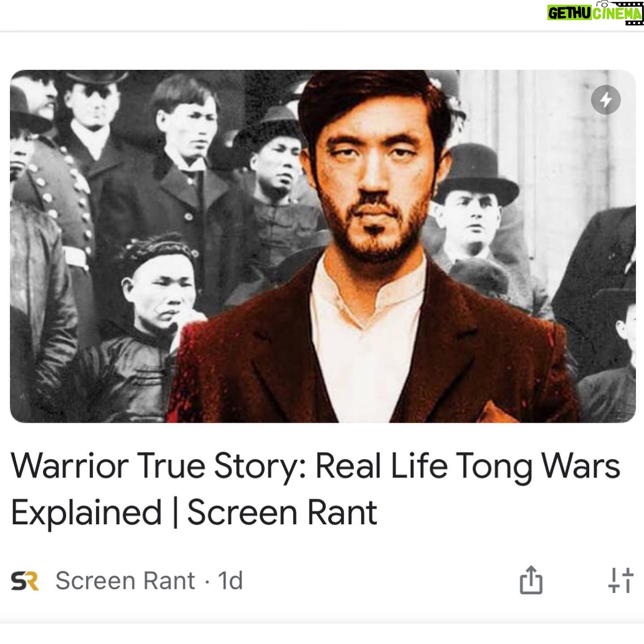Click the Screen Rant source name
The width and height of the screenshot is (644, 644).
pos(125,580)
